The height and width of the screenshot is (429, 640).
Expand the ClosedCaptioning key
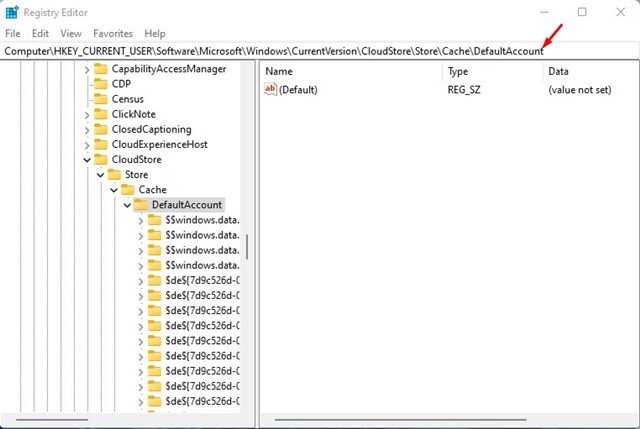pos(87,130)
